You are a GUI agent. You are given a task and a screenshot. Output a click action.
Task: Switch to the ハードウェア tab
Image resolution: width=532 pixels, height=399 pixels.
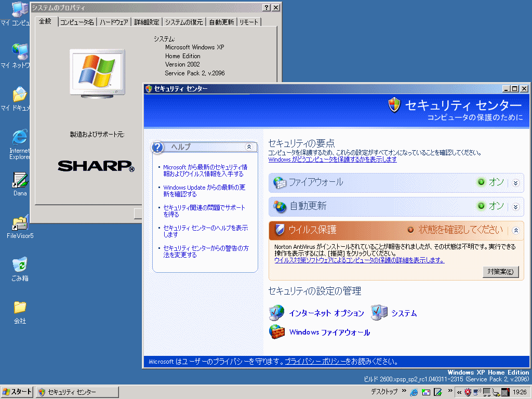(114, 22)
